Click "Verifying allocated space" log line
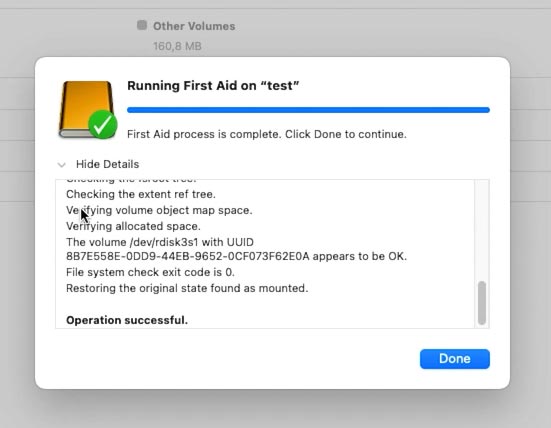This screenshot has height=428, width=551. [133, 226]
